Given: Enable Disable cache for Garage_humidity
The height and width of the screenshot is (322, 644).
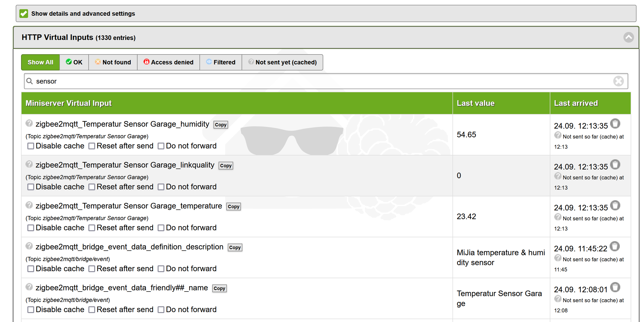Looking at the screenshot, I should point(31,146).
